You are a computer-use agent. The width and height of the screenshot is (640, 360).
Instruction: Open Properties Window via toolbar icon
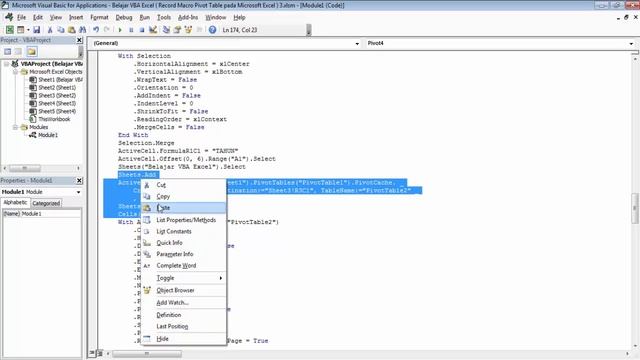177,30
